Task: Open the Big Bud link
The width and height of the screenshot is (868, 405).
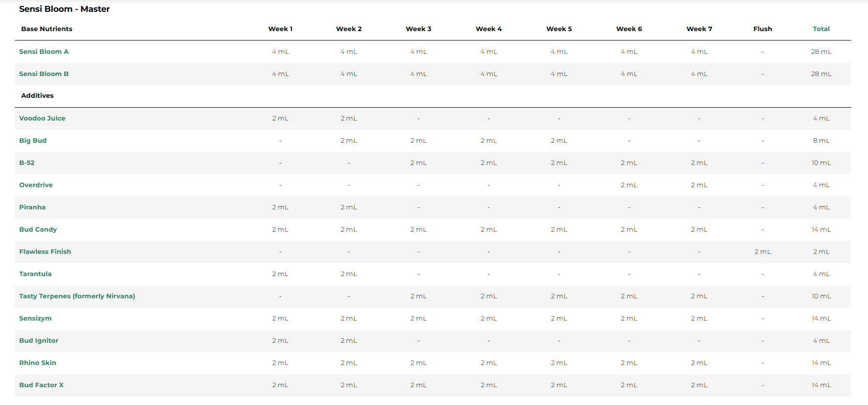Action: (x=33, y=141)
